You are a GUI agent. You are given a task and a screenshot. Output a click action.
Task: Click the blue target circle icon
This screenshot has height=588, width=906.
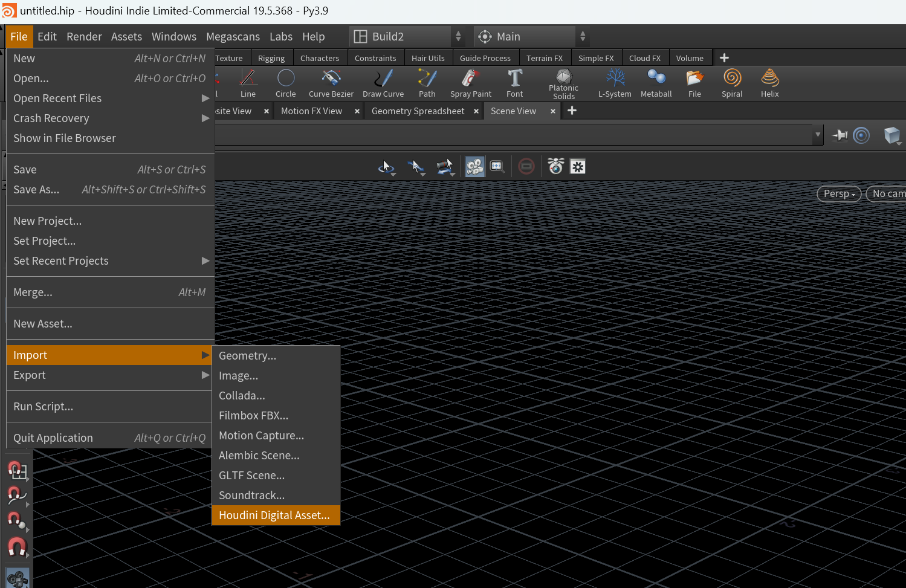pos(861,135)
